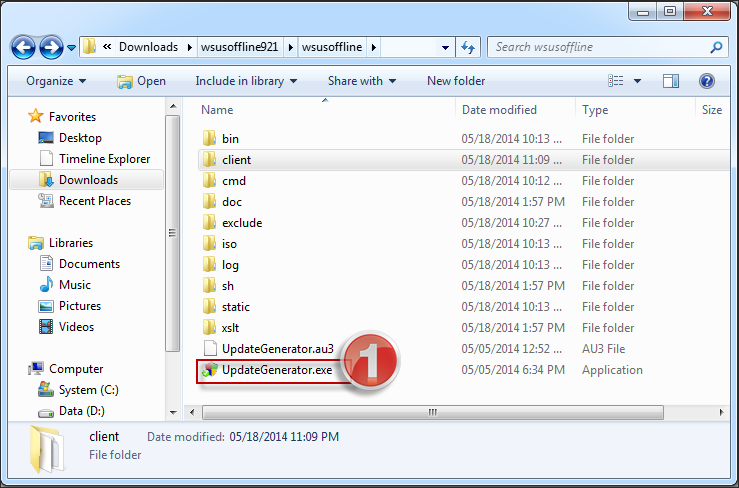Go forward with the Forward arrow button
Image resolution: width=739 pixels, height=488 pixels.
pyautogui.click(x=51, y=47)
